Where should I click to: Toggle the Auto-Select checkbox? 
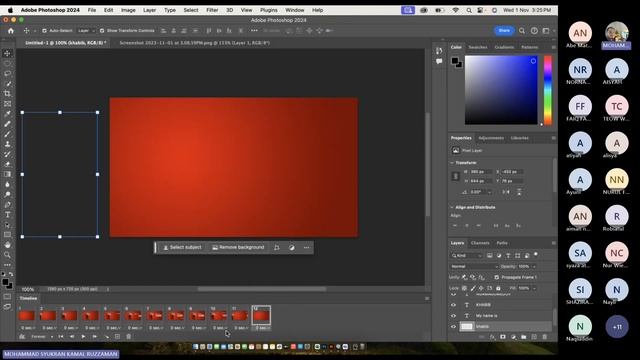click(x=44, y=31)
